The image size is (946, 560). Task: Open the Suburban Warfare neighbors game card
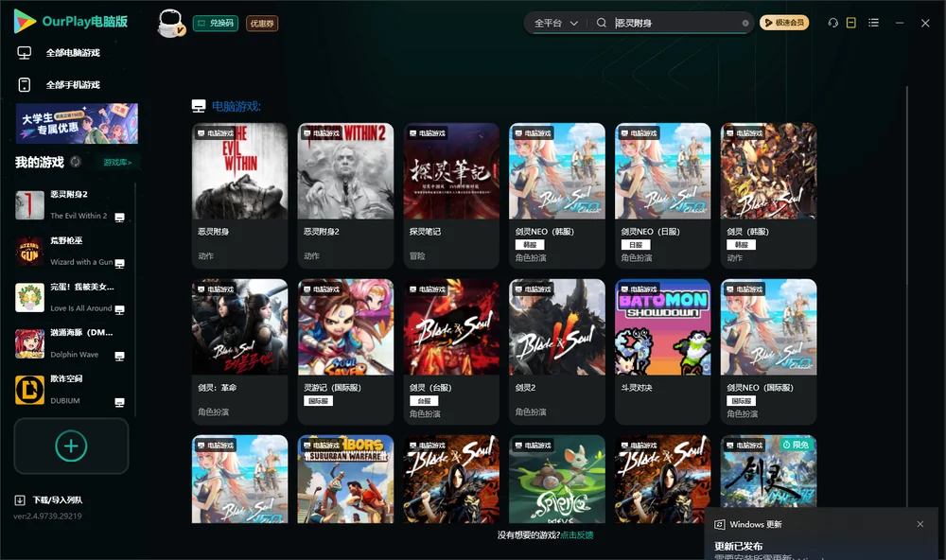coord(345,480)
